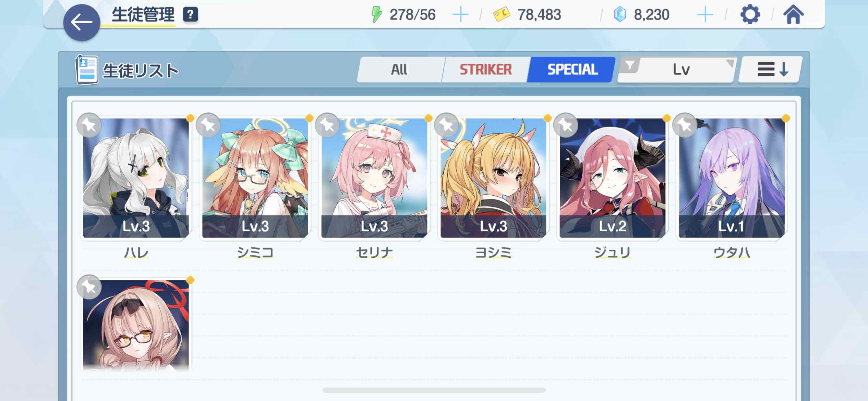Screen dimensions: 868x401
Task: Click the horizontal scrollbar at bottom
Action: (x=434, y=390)
